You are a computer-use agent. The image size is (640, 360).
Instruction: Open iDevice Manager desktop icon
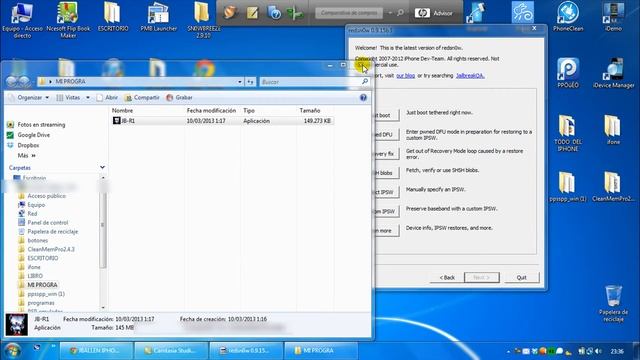tap(613, 73)
